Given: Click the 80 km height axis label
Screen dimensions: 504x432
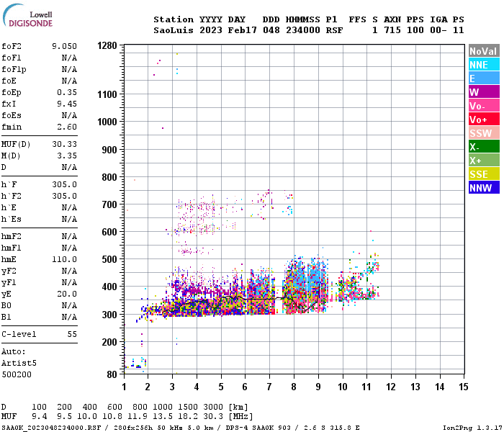Looking at the screenshot, I should [x=112, y=374].
